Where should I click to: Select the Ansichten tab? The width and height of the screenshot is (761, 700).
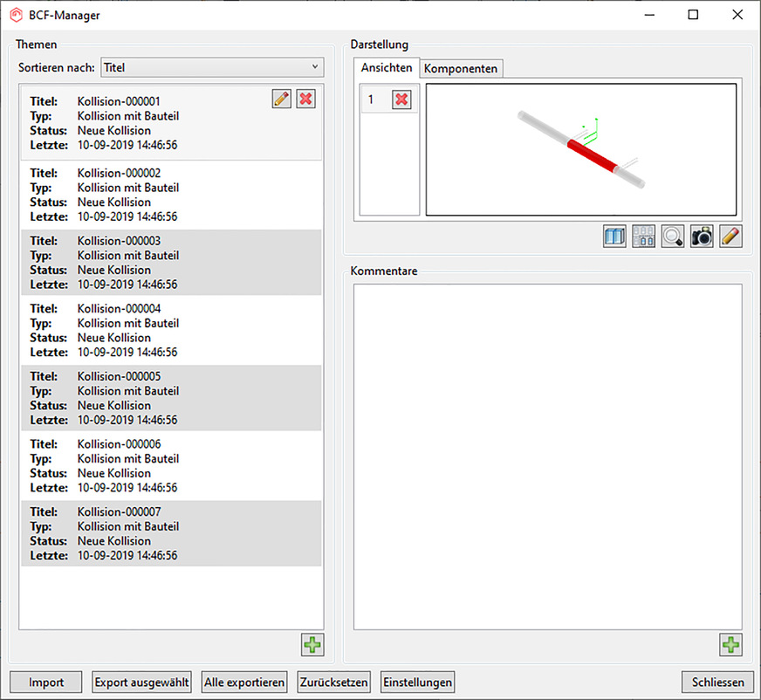[x=387, y=68]
